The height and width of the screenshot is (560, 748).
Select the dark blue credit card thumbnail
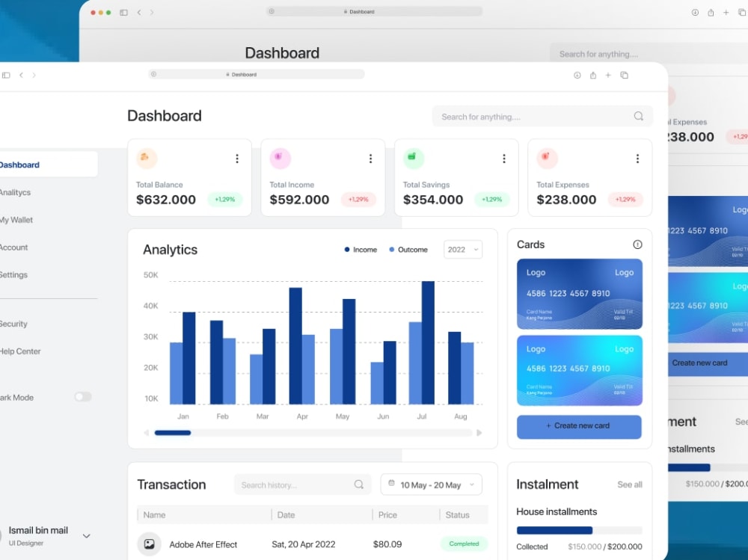tap(580, 294)
